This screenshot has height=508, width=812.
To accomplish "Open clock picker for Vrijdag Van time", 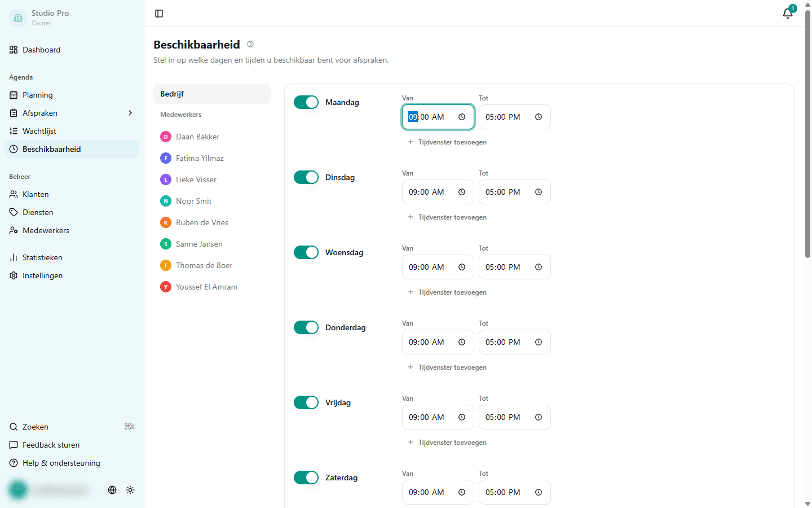I will point(462,417).
